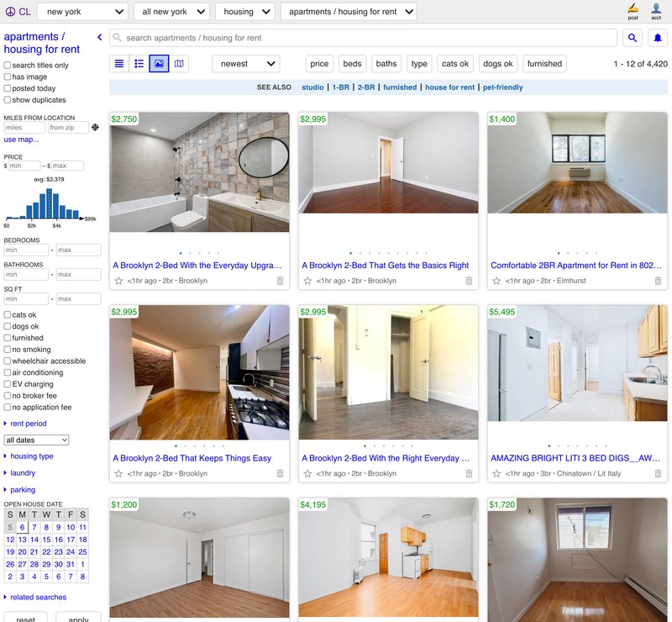Hide the Chinatown 3 BED listing via trash
Screen dimensions: 672x622
click(x=658, y=473)
